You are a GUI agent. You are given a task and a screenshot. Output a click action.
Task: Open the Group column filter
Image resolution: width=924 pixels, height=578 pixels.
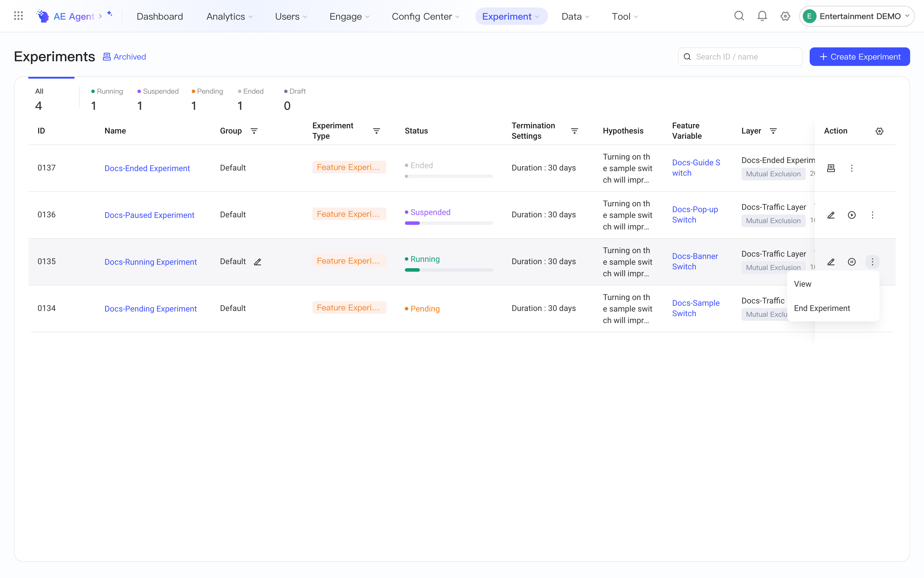[x=254, y=131]
